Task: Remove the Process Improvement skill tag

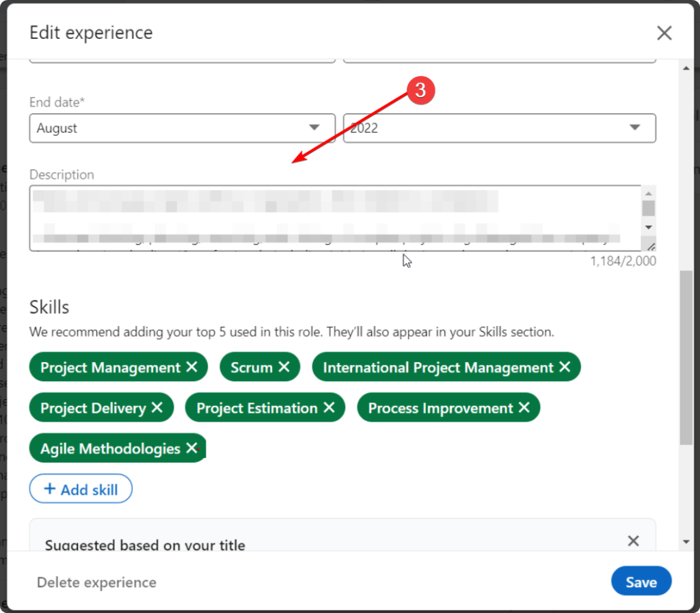Action: [524, 408]
